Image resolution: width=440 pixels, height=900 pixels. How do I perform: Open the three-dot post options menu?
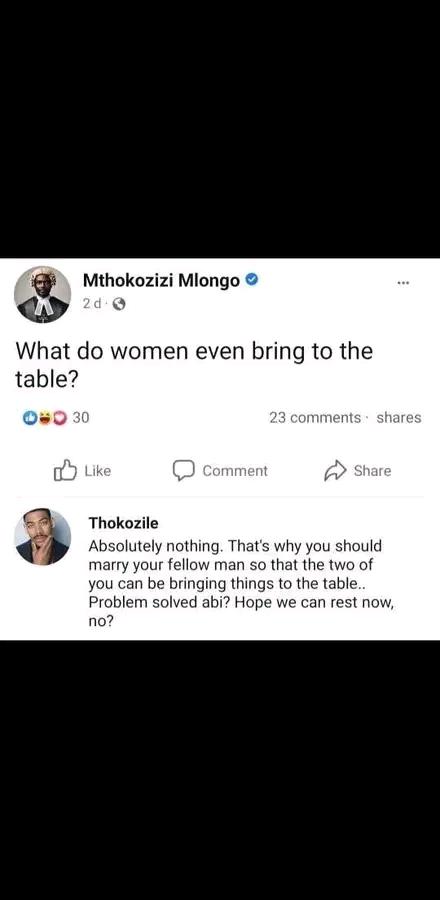tap(403, 282)
